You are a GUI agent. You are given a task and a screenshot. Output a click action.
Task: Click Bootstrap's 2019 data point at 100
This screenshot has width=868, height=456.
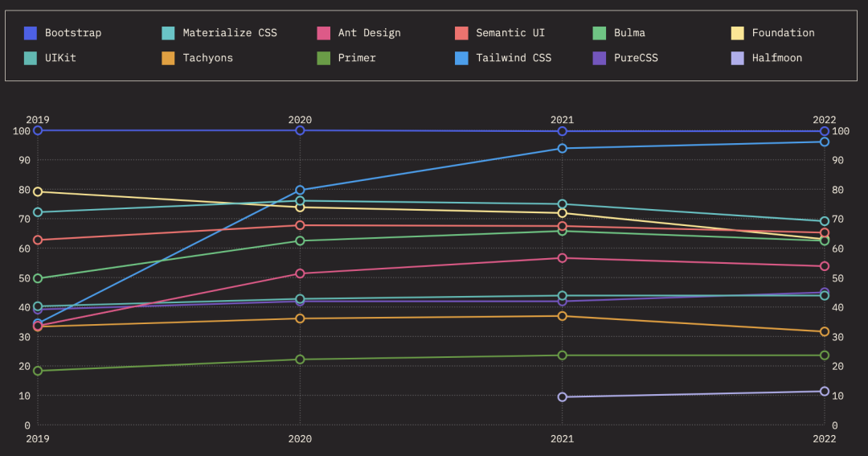point(38,130)
